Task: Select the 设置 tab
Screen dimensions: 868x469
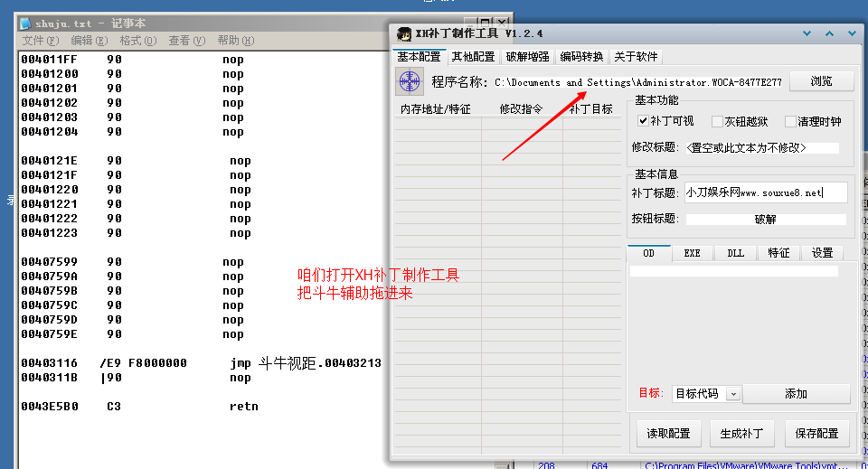Action: click(x=822, y=253)
